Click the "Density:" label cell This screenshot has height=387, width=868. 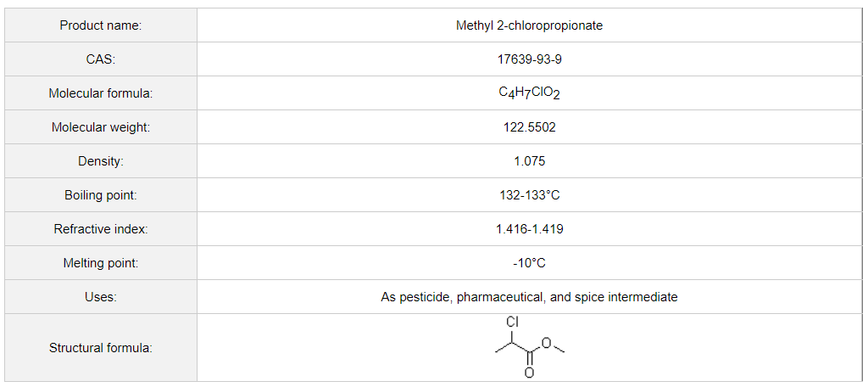point(101,161)
